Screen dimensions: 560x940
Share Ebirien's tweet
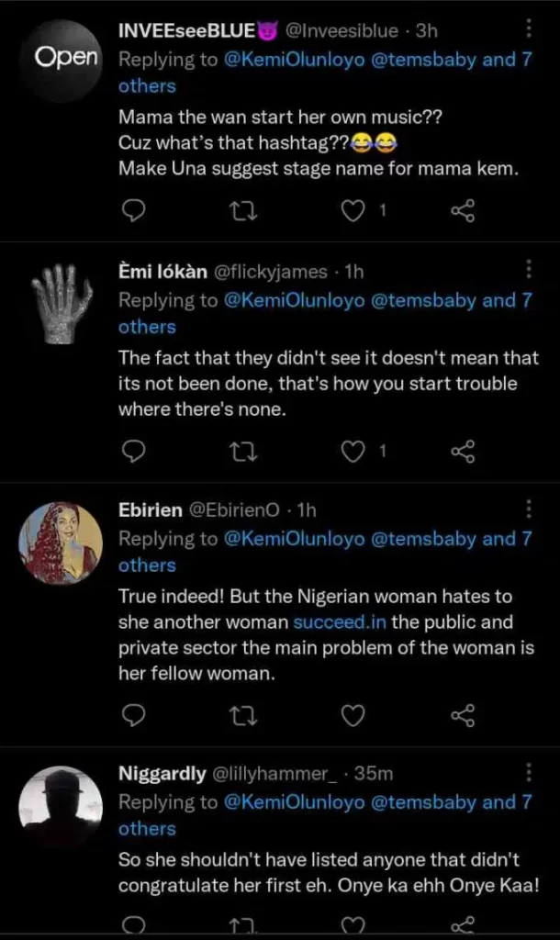(463, 714)
